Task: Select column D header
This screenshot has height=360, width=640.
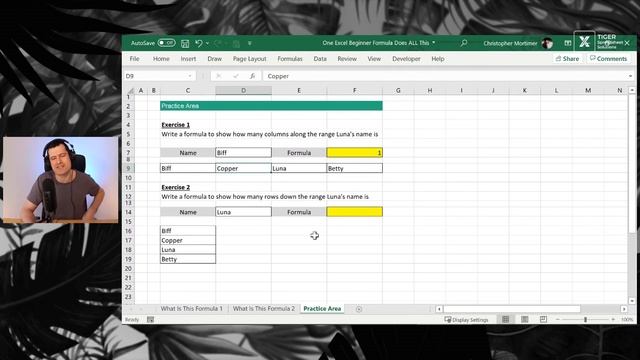Action: click(x=243, y=90)
